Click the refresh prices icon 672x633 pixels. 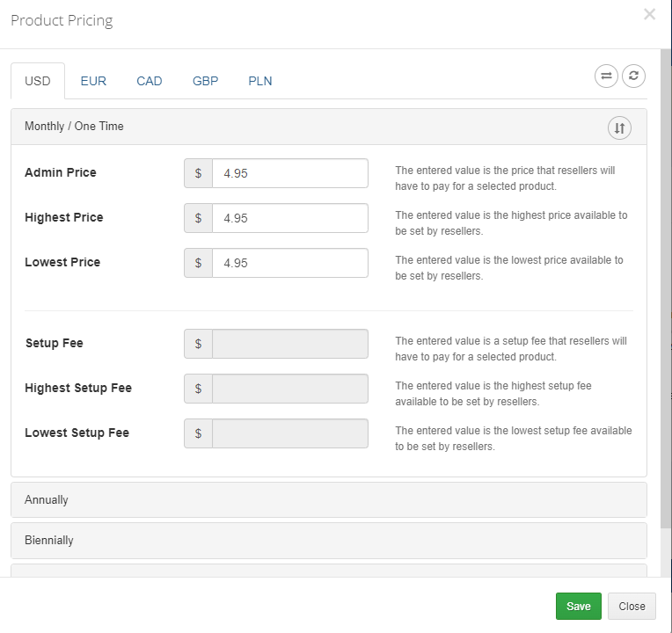click(x=633, y=76)
